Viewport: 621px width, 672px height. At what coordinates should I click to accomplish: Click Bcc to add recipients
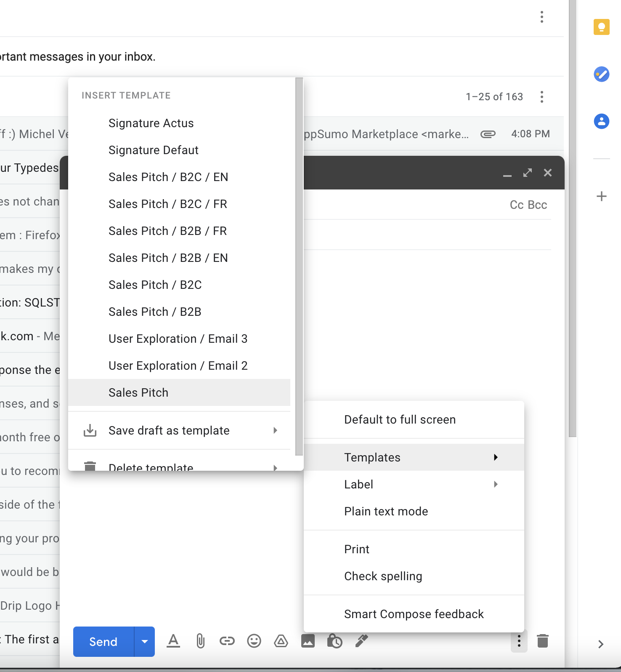(537, 205)
